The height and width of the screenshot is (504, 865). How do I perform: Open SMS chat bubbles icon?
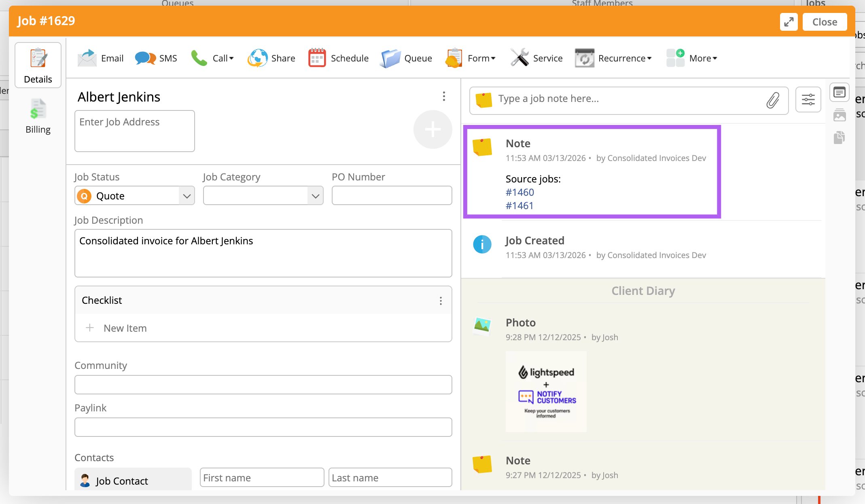tap(145, 58)
